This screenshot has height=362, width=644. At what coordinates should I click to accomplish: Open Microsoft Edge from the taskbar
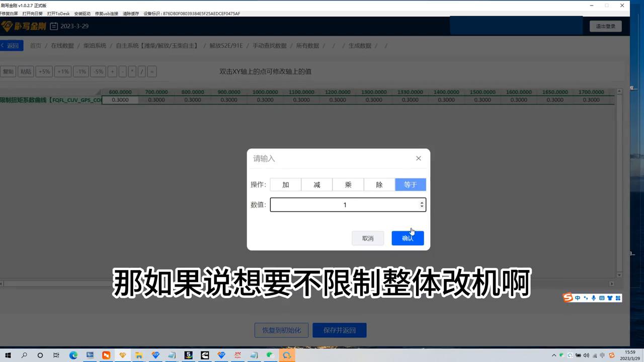(x=73, y=355)
